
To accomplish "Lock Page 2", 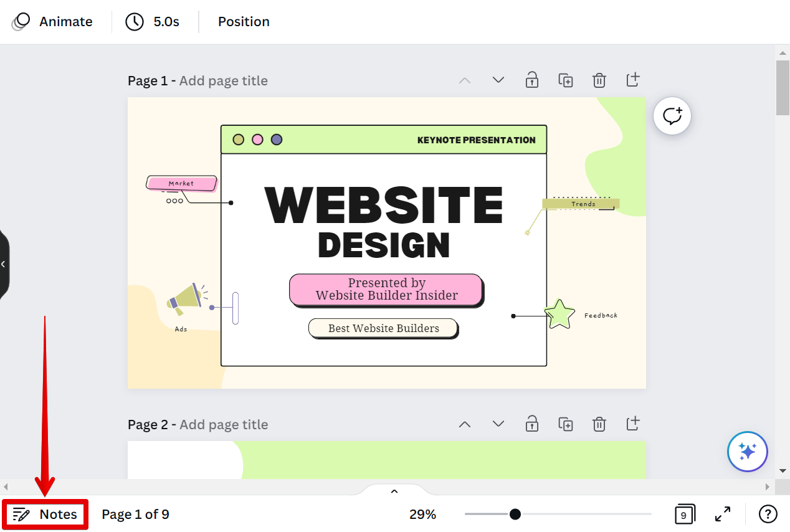I will click(x=531, y=424).
